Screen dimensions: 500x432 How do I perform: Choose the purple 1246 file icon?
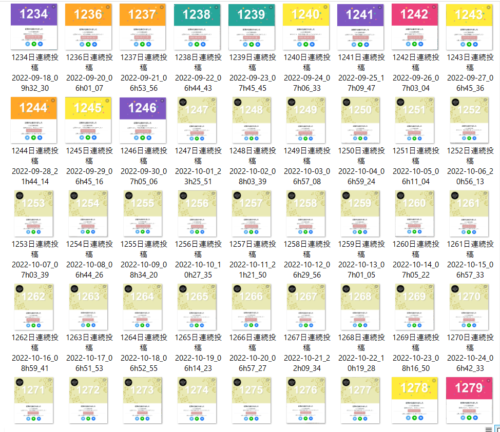143,120
